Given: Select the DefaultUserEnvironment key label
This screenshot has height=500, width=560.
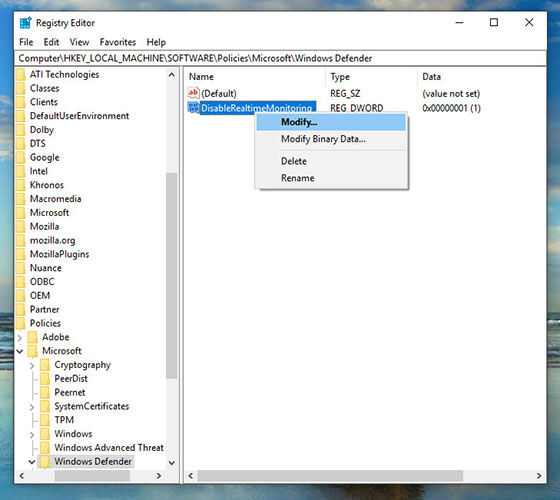Looking at the screenshot, I should [79, 116].
